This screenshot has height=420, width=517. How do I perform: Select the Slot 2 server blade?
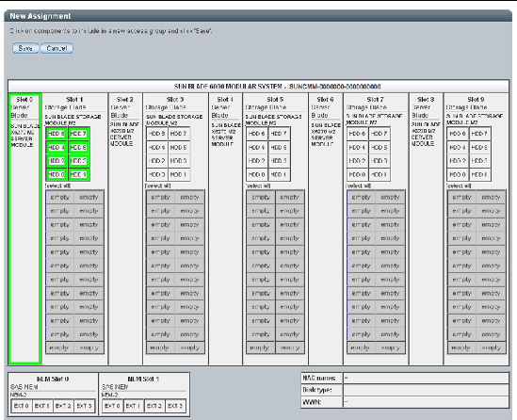(x=125, y=229)
